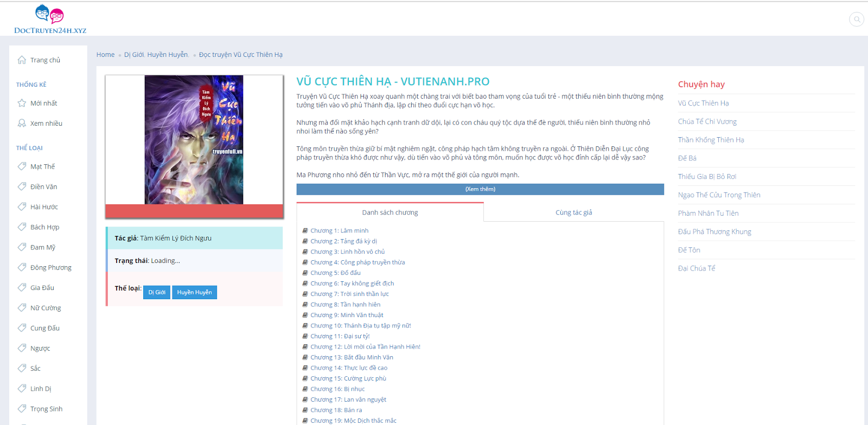Open the search magnifier icon
Image resolution: width=868 pixels, height=425 pixels.
[857, 20]
